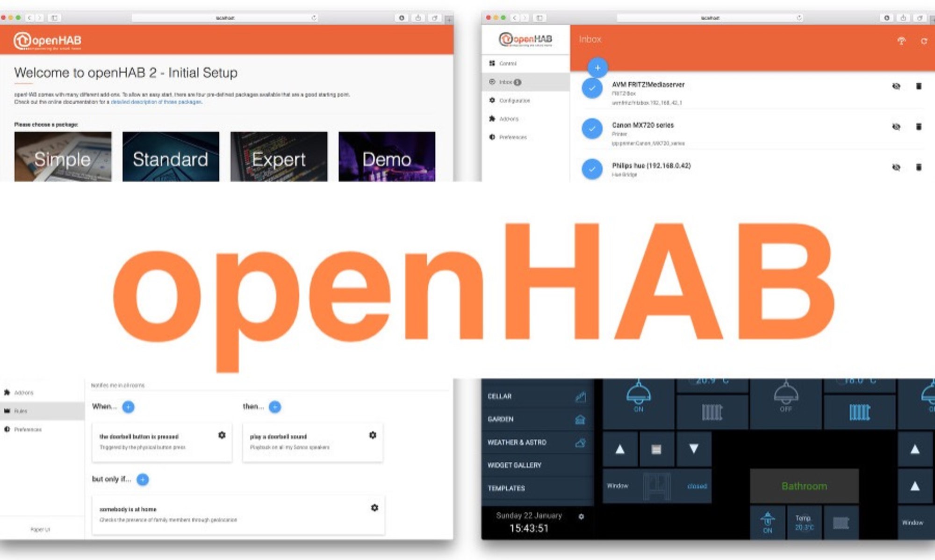The height and width of the screenshot is (560, 935).
Task: Click the plus button next to 'When...'
Action: click(128, 407)
